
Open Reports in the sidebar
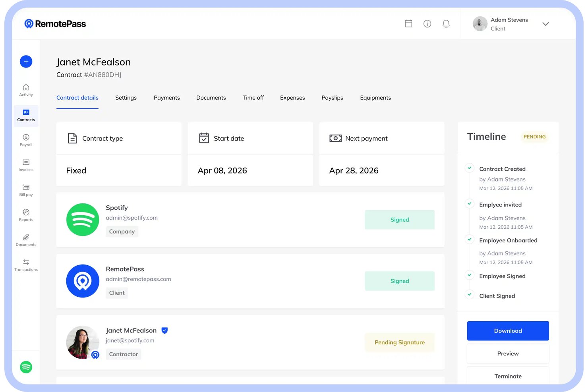pyautogui.click(x=26, y=215)
